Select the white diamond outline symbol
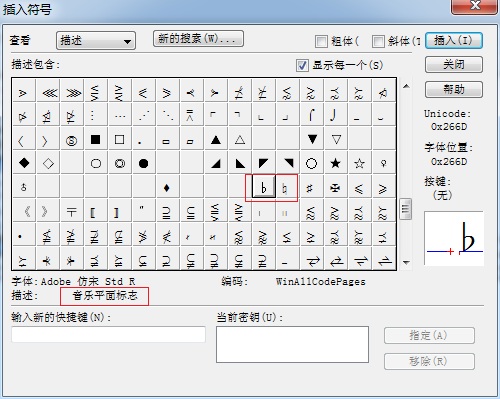This screenshot has width=500, height=399. (48, 163)
